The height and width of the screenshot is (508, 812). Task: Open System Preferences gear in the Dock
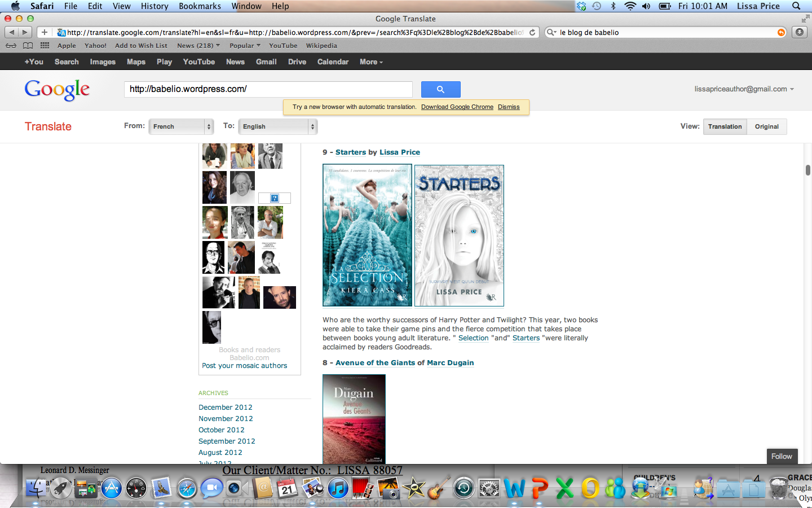click(x=489, y=488)
